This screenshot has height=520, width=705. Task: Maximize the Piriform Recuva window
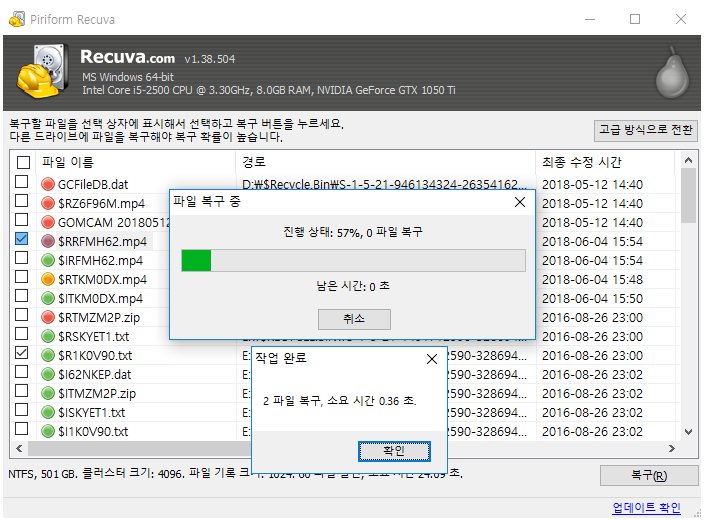[x=635, y=19]
